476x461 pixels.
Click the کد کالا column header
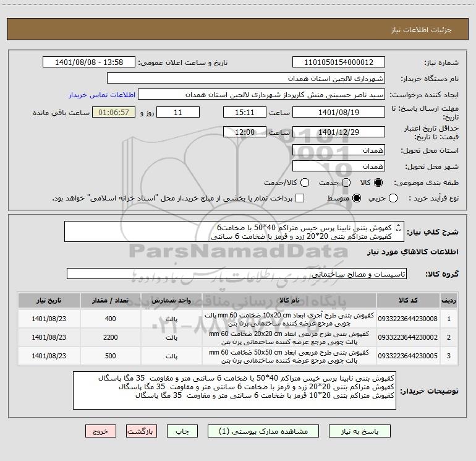[408, 300]
